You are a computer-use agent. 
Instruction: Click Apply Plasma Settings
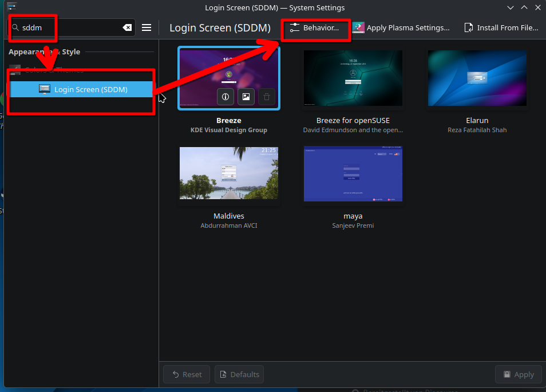pos(401,27)
